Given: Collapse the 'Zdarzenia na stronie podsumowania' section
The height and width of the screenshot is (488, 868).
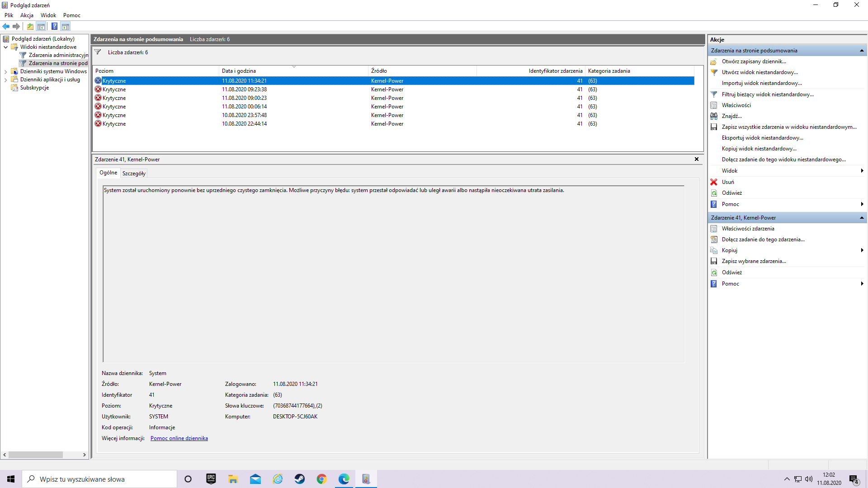Looking at the screenshot, I should (x=863, y=50).
